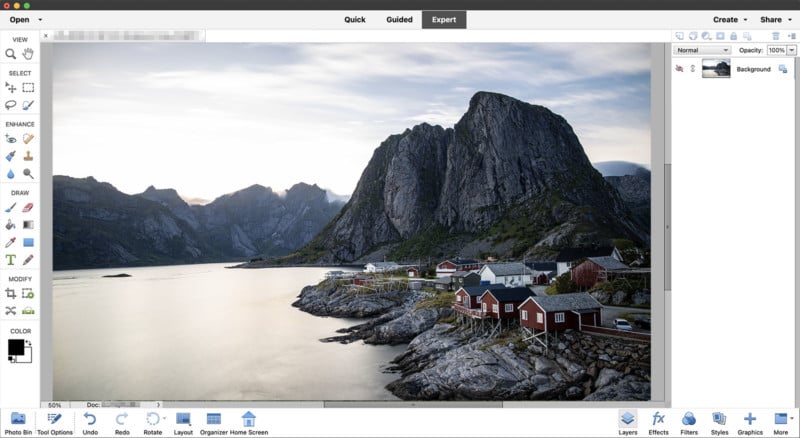Click the delete layer trash icon
This screenshot has width=800, height=438.
pos(775,36)
